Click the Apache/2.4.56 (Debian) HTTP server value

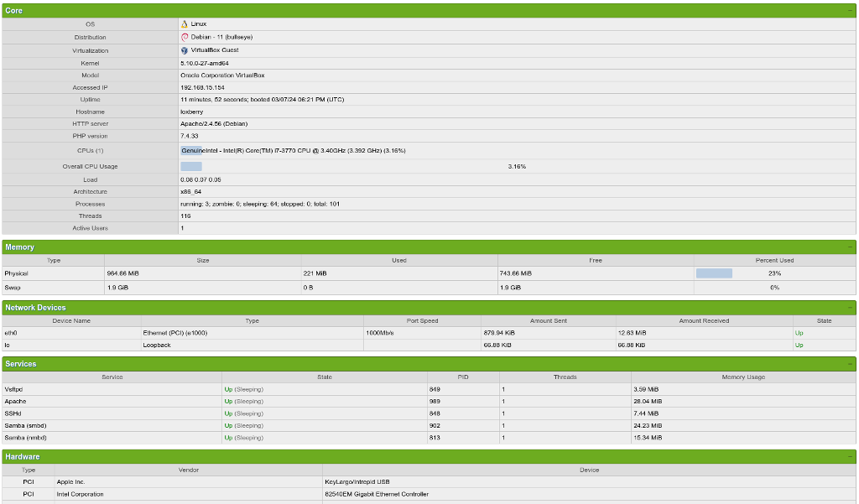[x=214, y=124]
